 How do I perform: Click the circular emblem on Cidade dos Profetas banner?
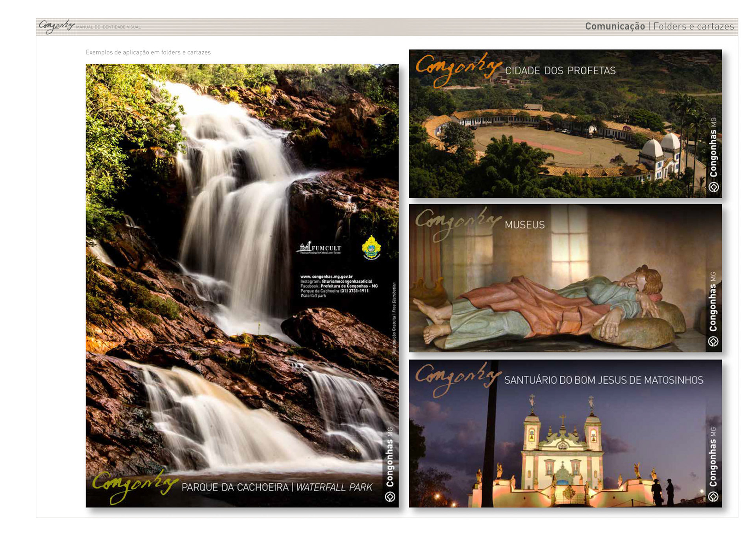click(x=713, y=187)
